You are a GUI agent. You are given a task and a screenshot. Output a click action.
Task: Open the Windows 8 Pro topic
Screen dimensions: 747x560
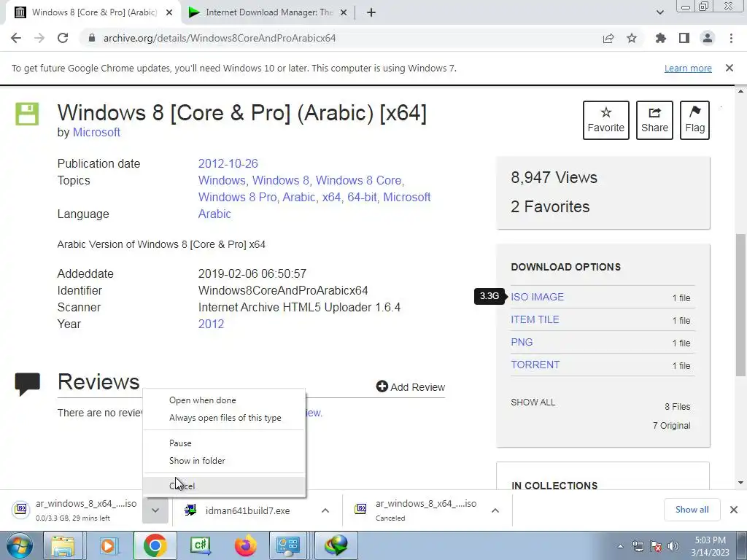point(237,197)
